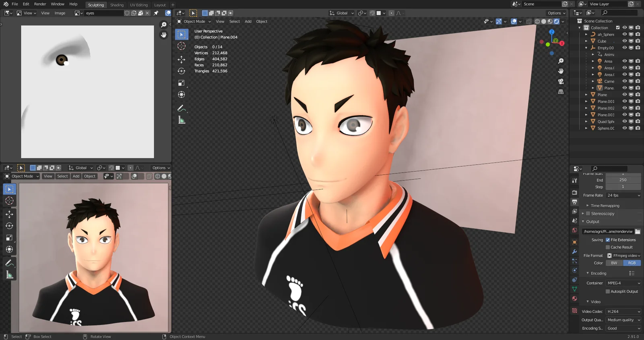Exclude Collection via its checkbox

point(618,28)
